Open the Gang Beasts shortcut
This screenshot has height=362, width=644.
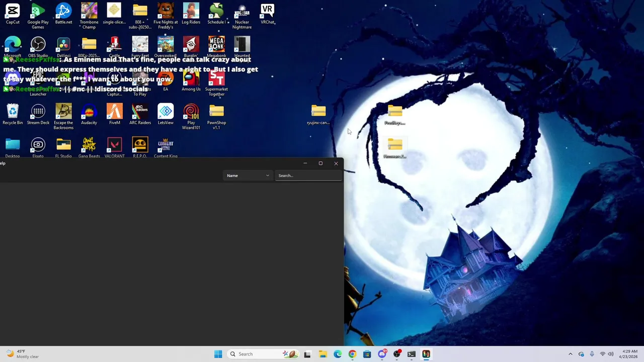point(89,147)
